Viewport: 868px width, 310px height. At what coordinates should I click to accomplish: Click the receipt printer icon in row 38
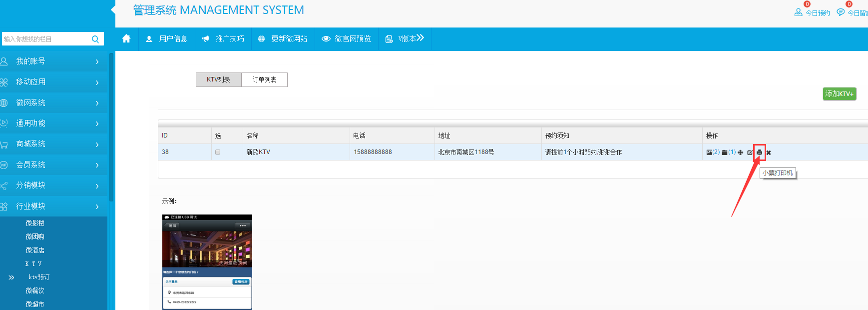point(759,152)
